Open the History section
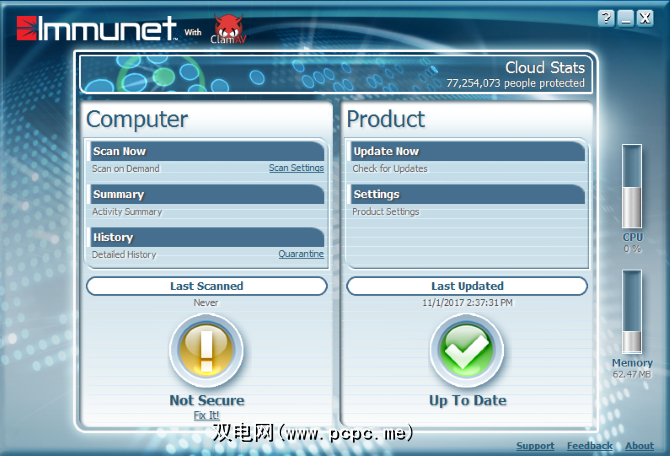Screen dimensions: 670x456 207,237
